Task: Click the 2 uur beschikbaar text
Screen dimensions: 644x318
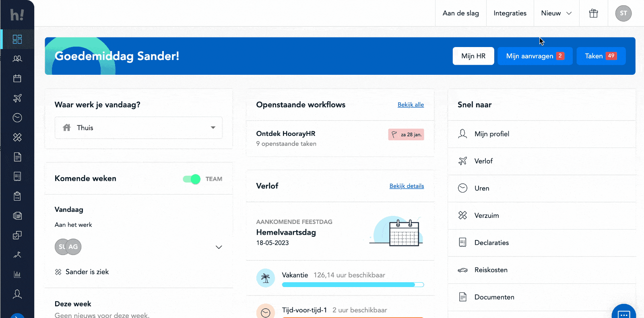Action: click(360, 310)
